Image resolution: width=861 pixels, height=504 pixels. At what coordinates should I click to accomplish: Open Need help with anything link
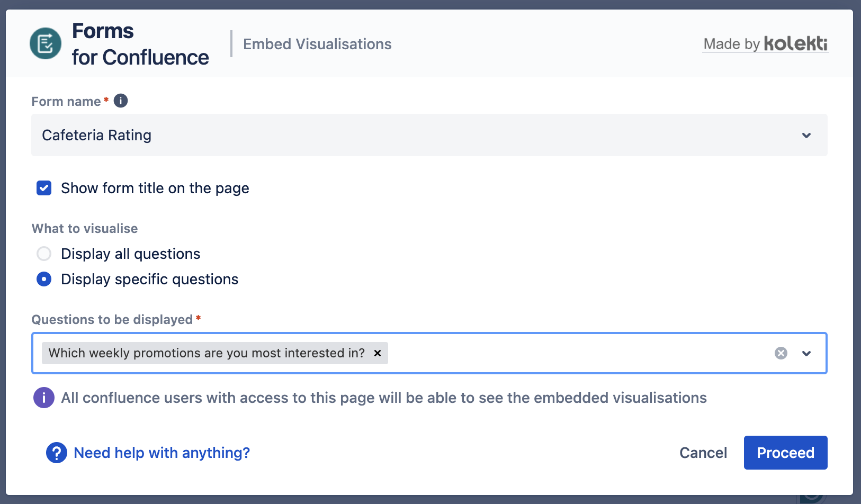(x=162, y=453)
